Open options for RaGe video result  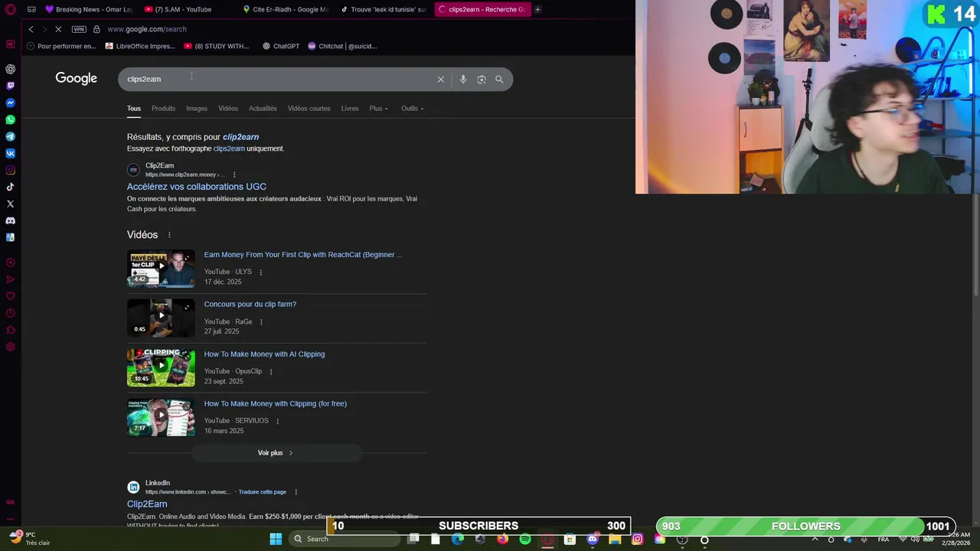pos(261,321)
